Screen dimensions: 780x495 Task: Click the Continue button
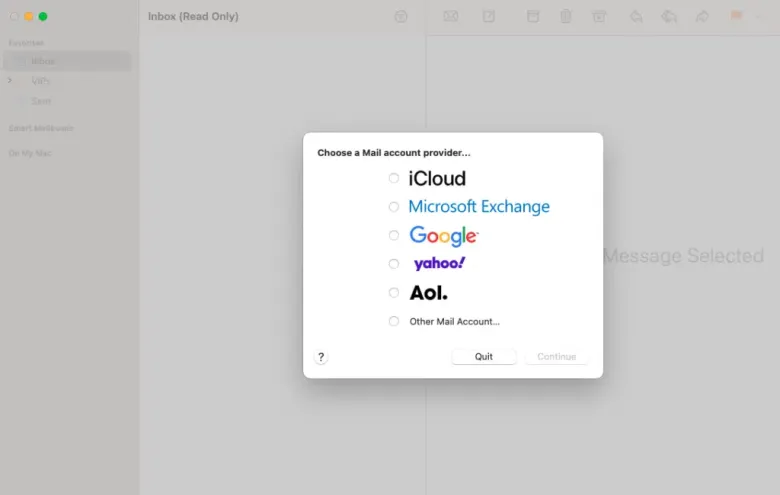coord(556,357)
